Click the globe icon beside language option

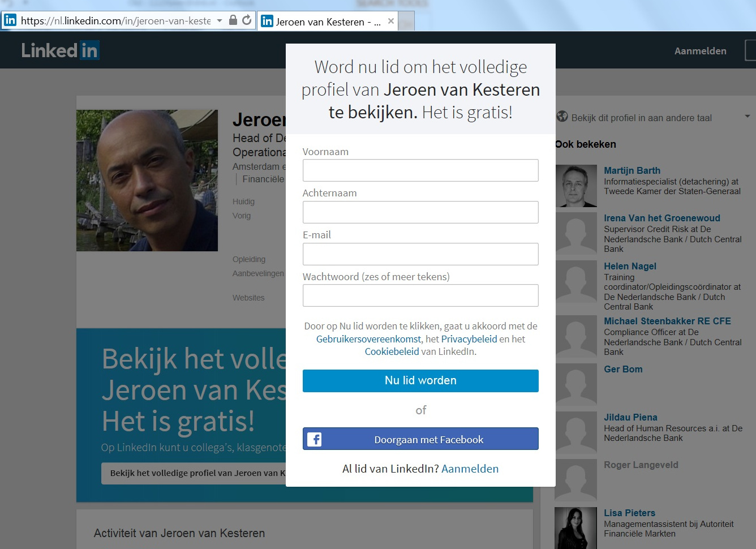(x=562, y=117)
